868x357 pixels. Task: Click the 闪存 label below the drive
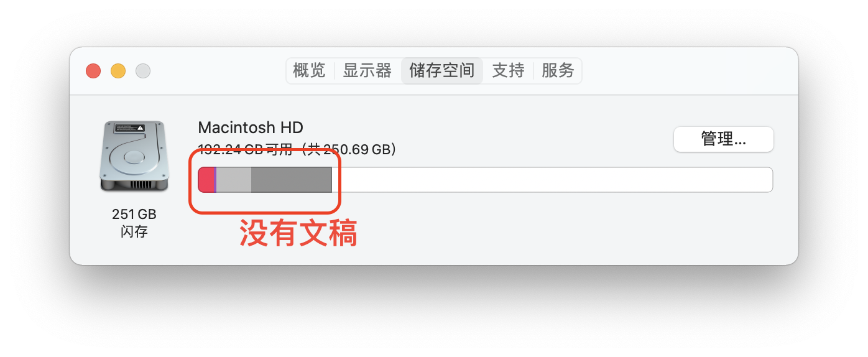click(134, 233)
